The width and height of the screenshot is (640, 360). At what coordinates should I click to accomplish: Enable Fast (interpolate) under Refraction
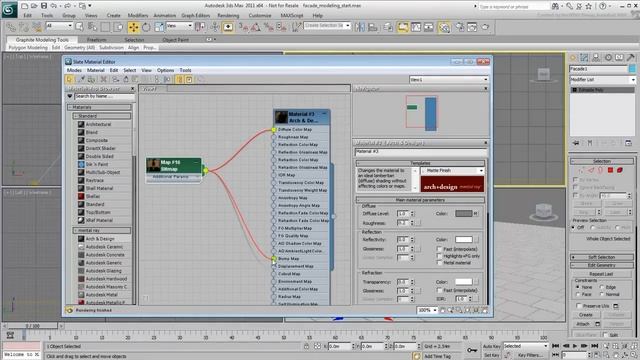tap(439, 290)
